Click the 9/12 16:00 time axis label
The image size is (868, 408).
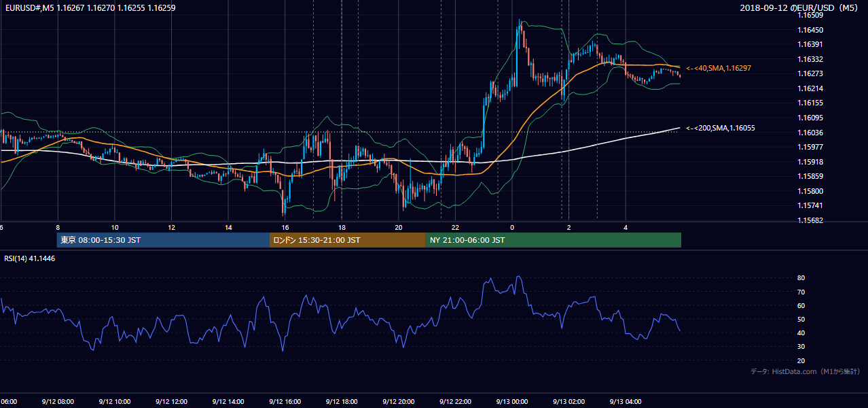[285, 401]
